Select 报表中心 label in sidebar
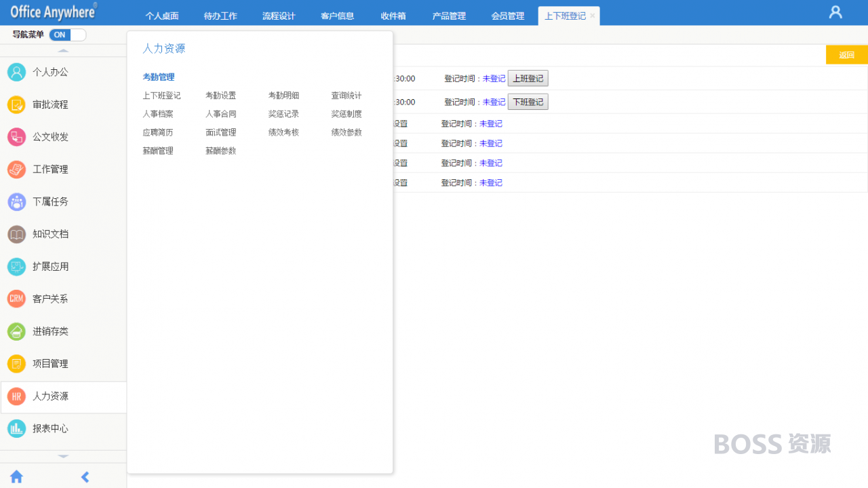868x488 pixels. [50, 428]
